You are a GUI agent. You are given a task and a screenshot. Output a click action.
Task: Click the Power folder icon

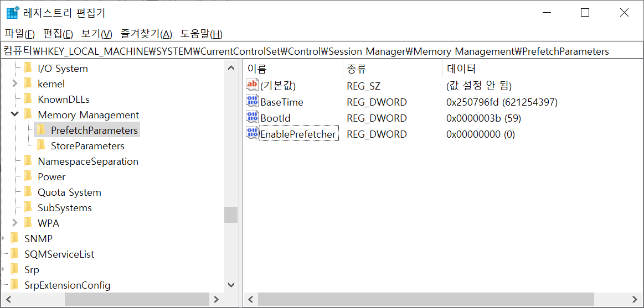[28, 177]
